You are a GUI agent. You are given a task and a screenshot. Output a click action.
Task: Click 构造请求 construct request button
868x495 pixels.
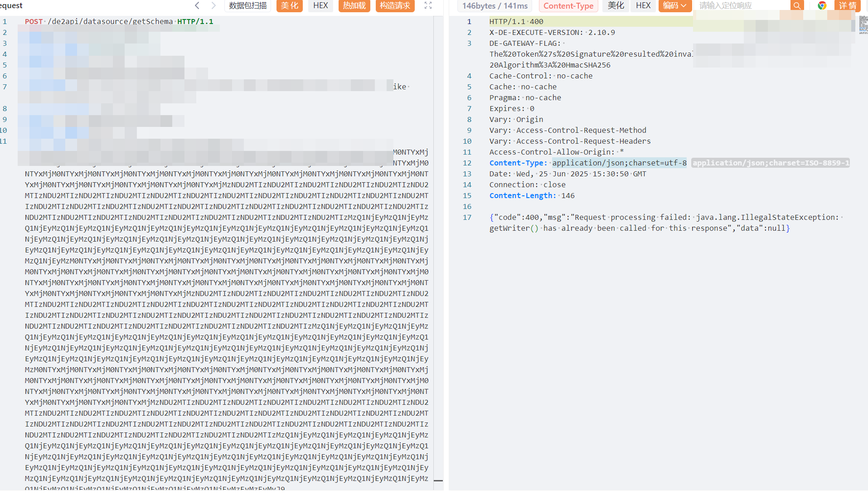pyautogui.click(x=395, y=5)
